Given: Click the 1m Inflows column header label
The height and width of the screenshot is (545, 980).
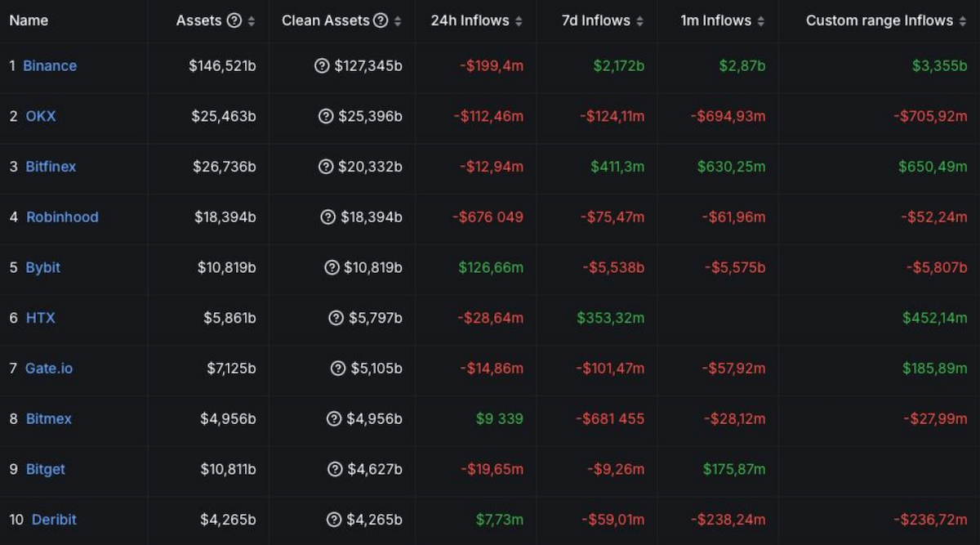Looking at the screenshot, I should (716, 20).
